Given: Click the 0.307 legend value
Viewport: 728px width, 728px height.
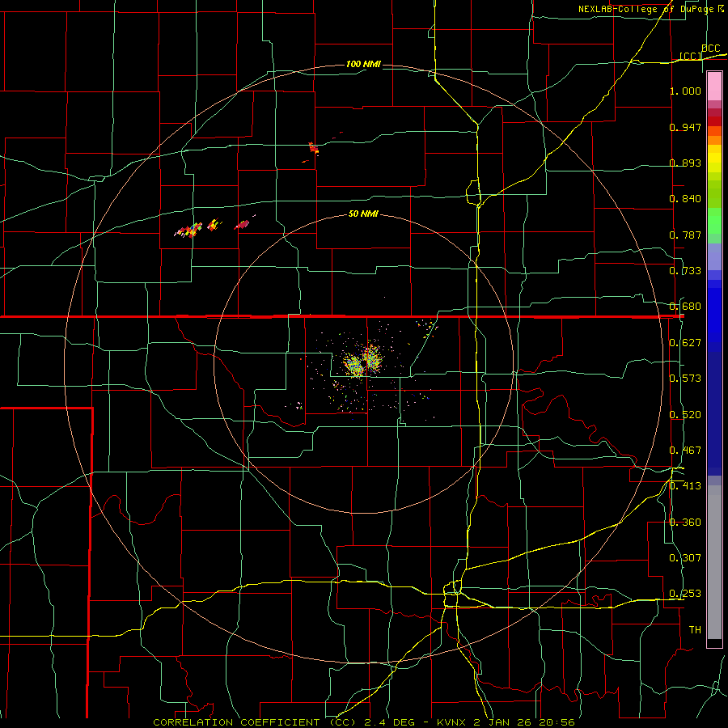Looking at the screenshot, I should (685, 558).
